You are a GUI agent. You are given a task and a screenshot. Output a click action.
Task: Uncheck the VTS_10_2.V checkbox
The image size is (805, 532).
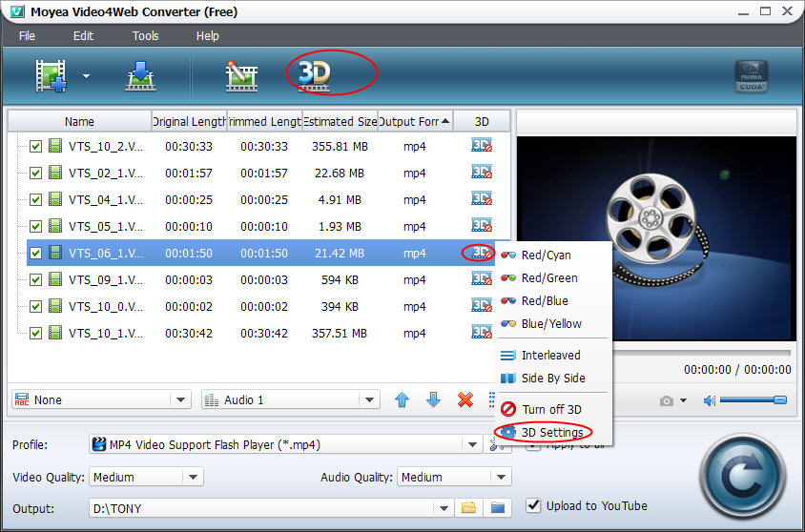tap(35, 146)
